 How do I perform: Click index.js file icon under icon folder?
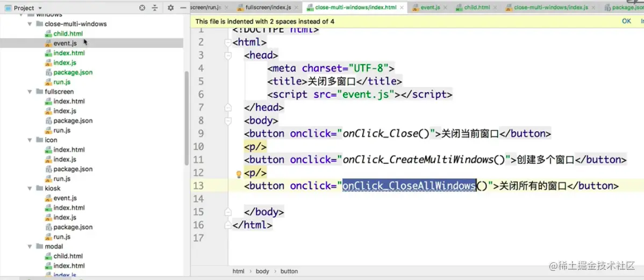pos(48,159)
